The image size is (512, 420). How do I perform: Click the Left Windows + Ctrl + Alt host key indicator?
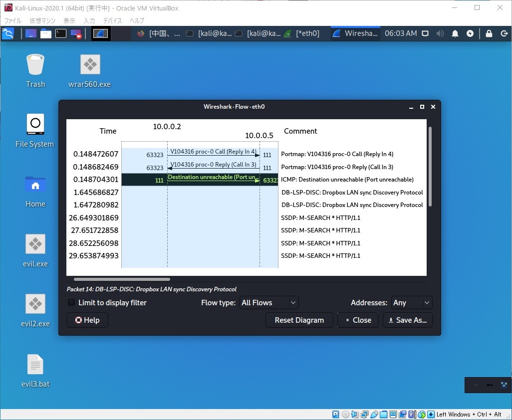469,415
